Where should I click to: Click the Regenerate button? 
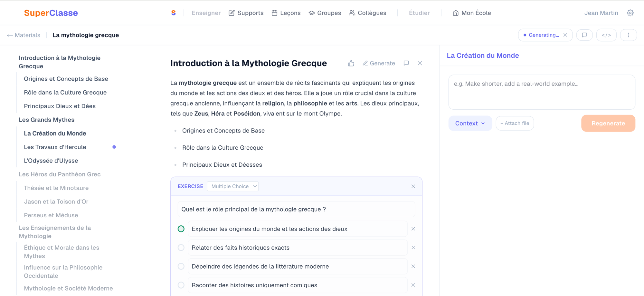(608, 123)
